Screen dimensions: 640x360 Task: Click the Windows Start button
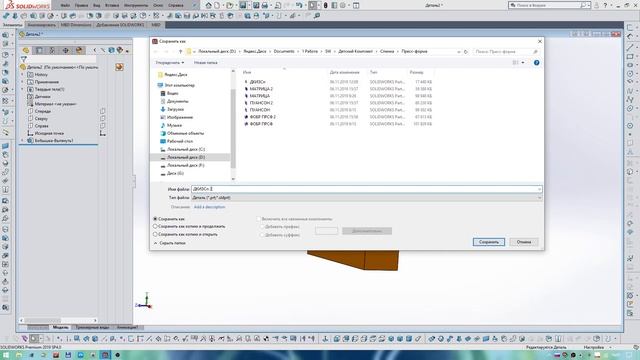click(x=6, y=355)
